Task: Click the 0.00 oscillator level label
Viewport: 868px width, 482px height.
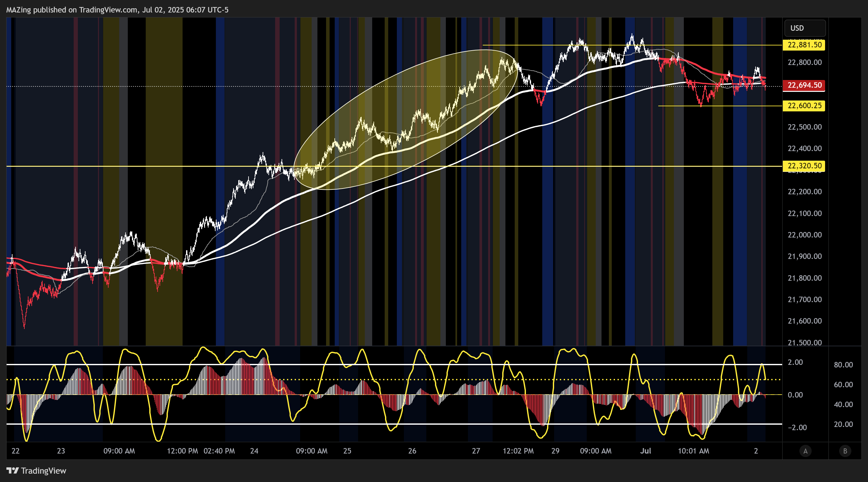Action: 795,395
